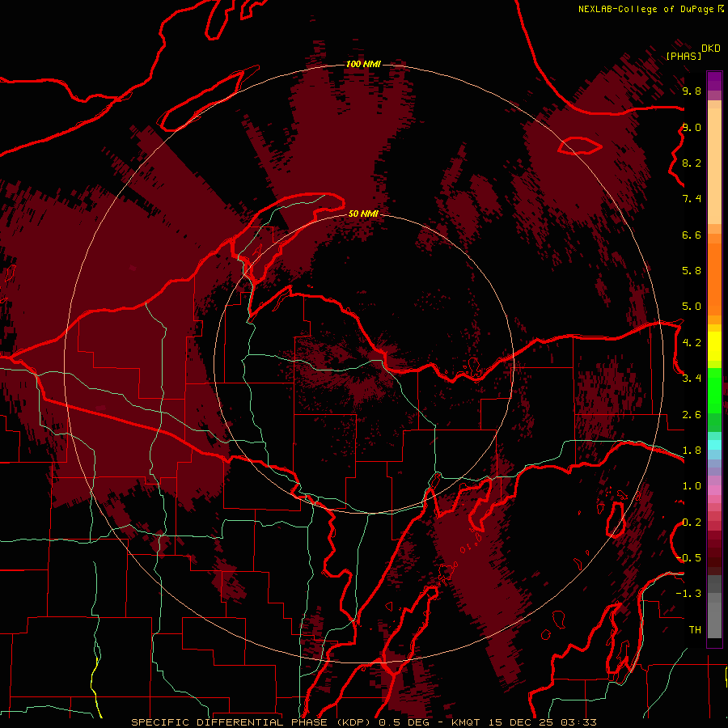
Task: Click the 8.2 scale label
Action: pyautogui.click(x=692, y=163)
